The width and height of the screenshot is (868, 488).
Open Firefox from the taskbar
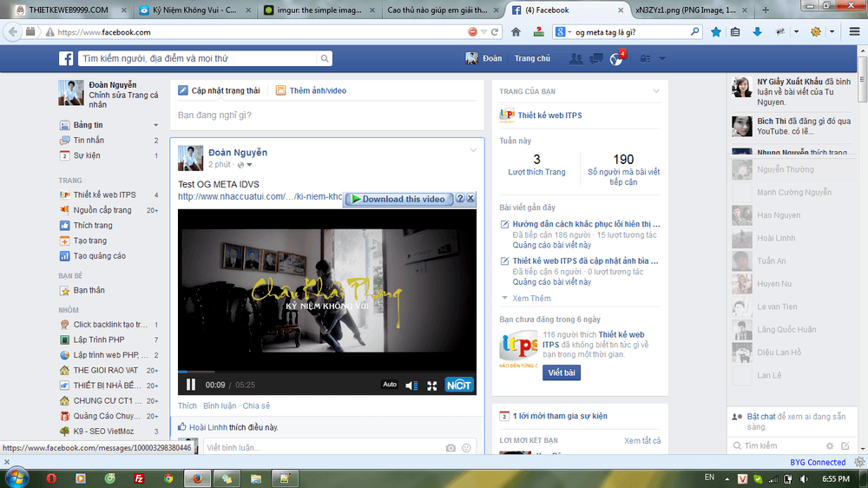point(197,478)
